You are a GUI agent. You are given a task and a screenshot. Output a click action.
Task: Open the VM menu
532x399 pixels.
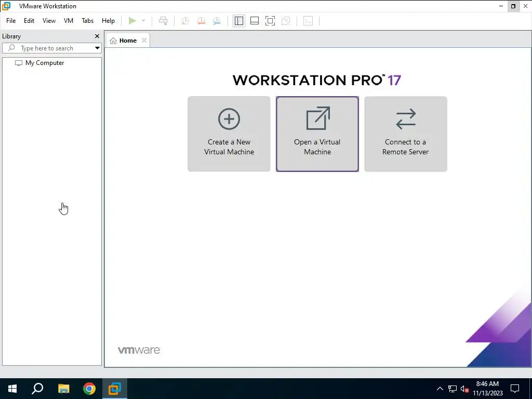pos(69,21)
